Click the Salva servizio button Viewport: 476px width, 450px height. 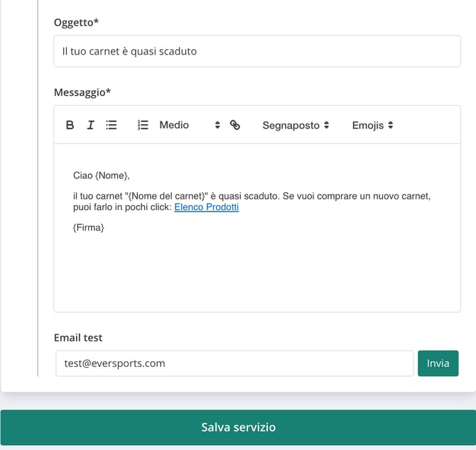[238, 427]
